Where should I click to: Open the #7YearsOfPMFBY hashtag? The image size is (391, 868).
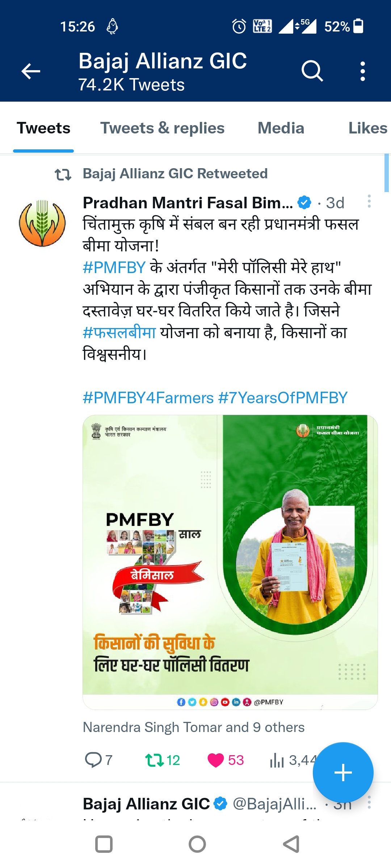coord(283,398)
